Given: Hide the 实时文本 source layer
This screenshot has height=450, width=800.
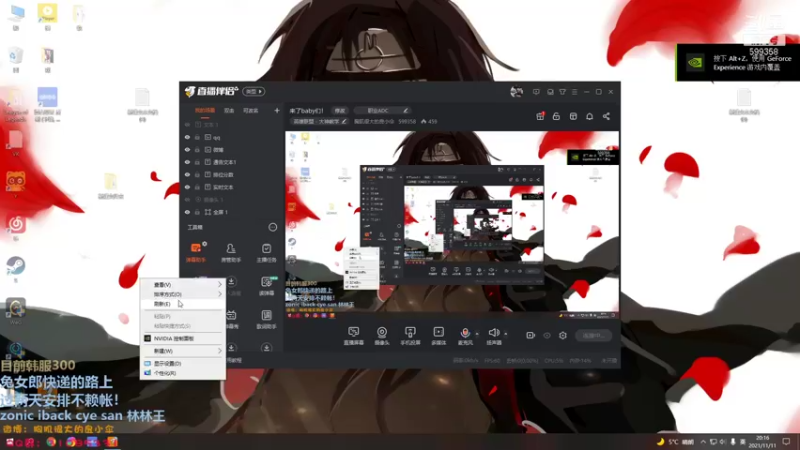Looking at the screenshot, I should [187, 187].
